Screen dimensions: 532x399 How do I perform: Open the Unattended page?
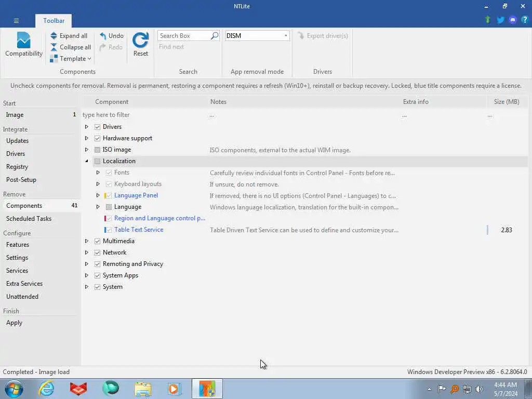pyautogui.click(x=40, y=297)
